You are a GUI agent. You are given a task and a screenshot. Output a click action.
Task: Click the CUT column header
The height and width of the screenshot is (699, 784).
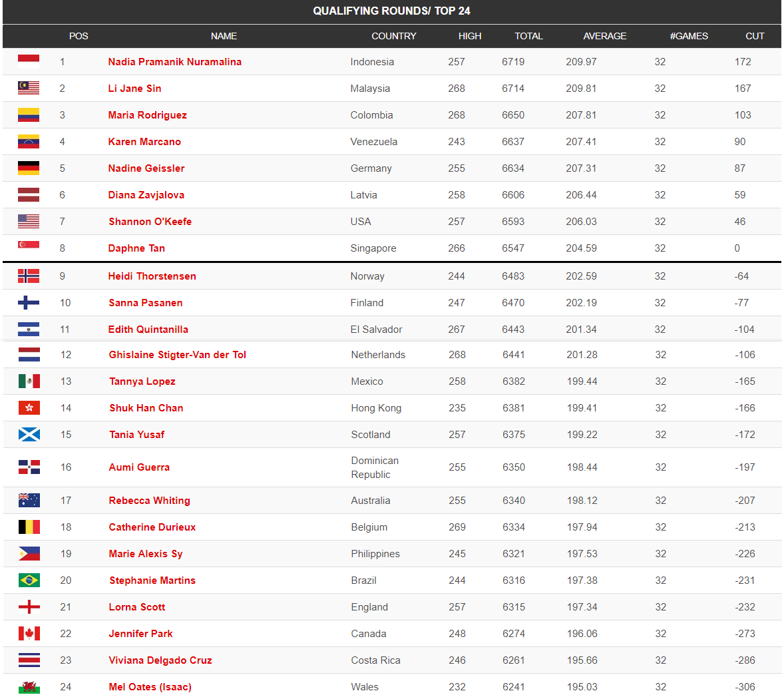click(x=755, y=36)
